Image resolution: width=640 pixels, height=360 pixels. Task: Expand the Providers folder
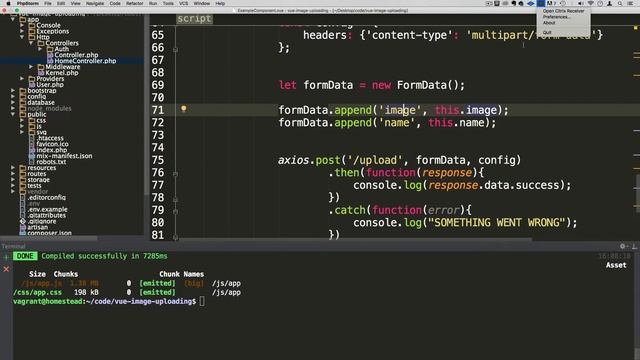[x=22, y=78]
